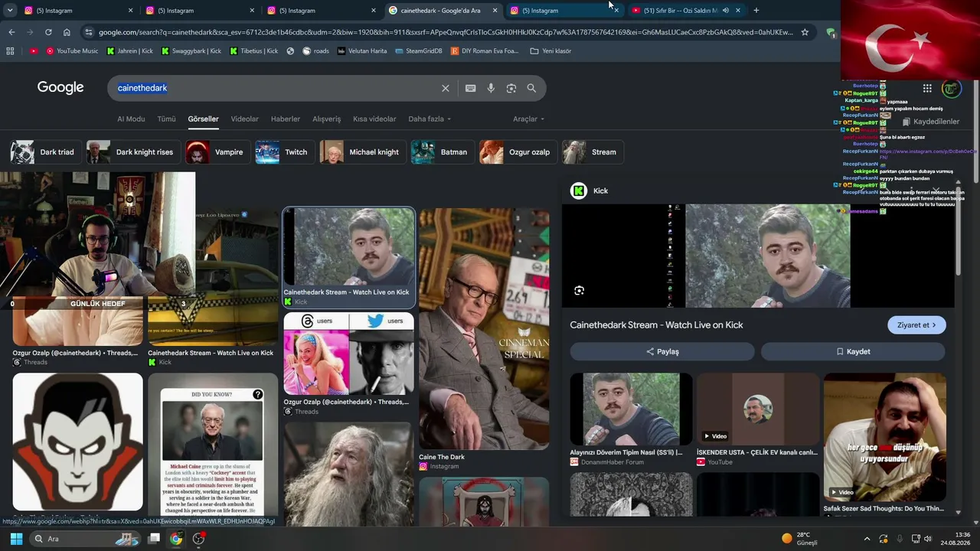Screen dimensions: 980x551
Task: Share the image with Paylaş
Action: click(662, 352)
